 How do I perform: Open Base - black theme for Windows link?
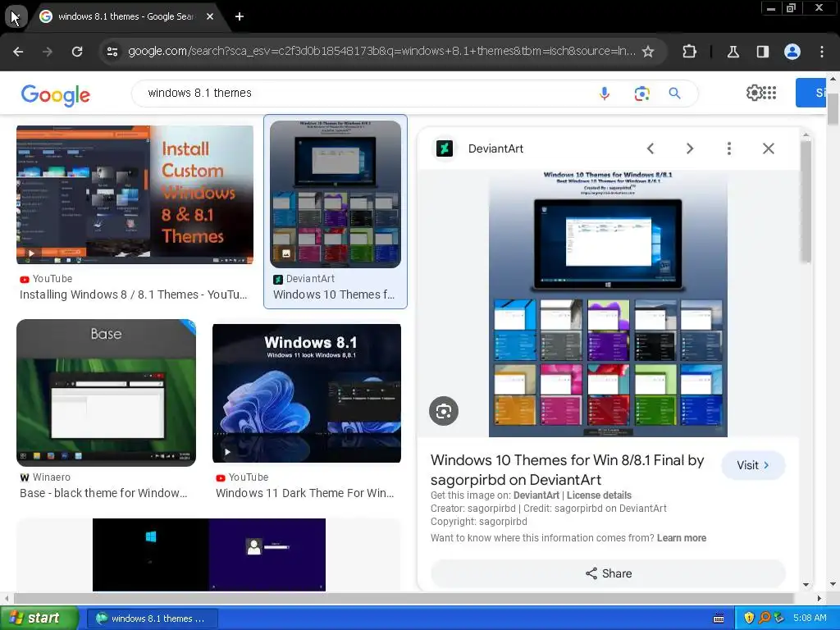coord(103,493)
